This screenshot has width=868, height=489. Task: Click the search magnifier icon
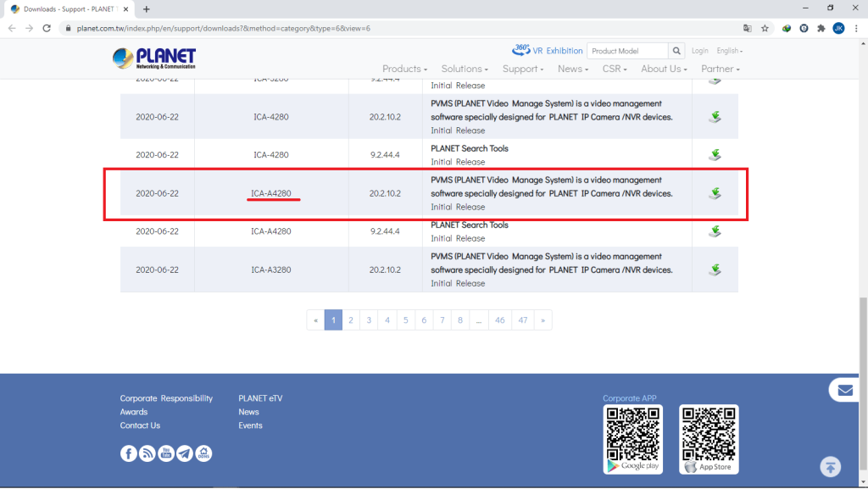[x=676, y=51]
